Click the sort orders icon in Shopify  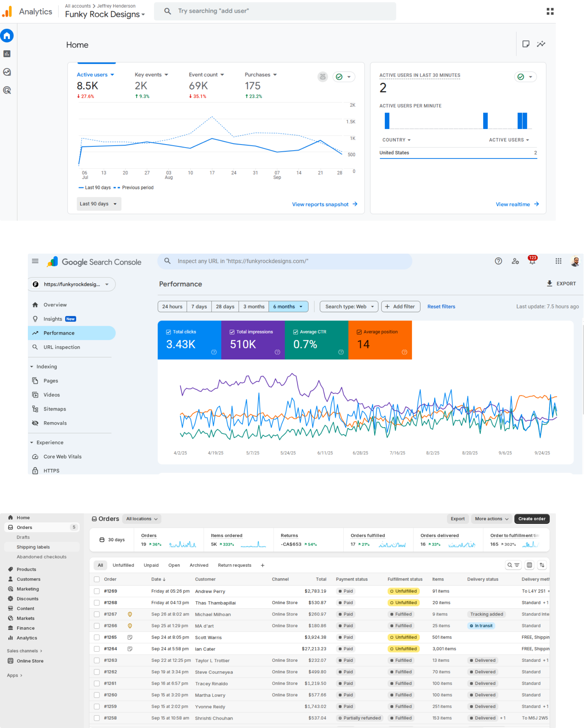pyautogui.click(x=542, y=565)
